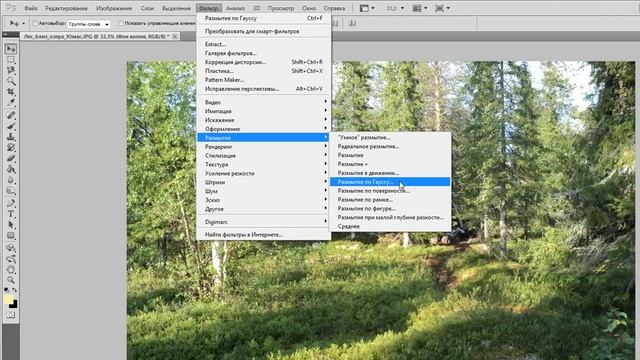Swap foreground and background colors
Image resolution: width=640 pixels, height=360 pixels.
tap(15, 290)
